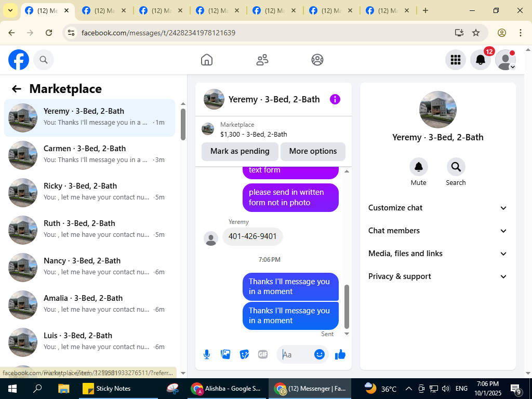This screenshot has height=399, width=532.
Task: Open Chrome three-dot menu
Action: point(521,33)
